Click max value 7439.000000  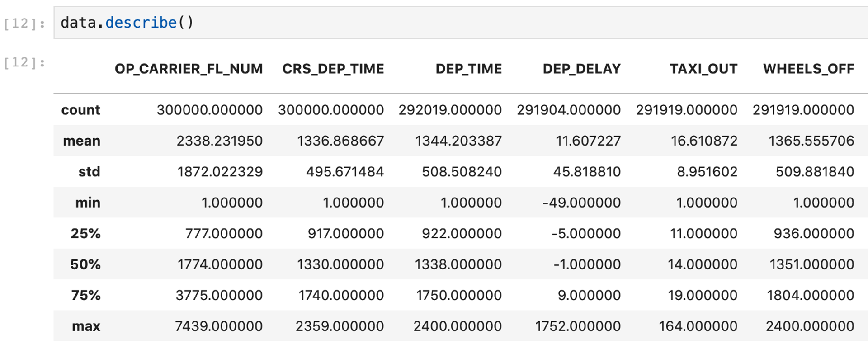click(x=219, y=326)
